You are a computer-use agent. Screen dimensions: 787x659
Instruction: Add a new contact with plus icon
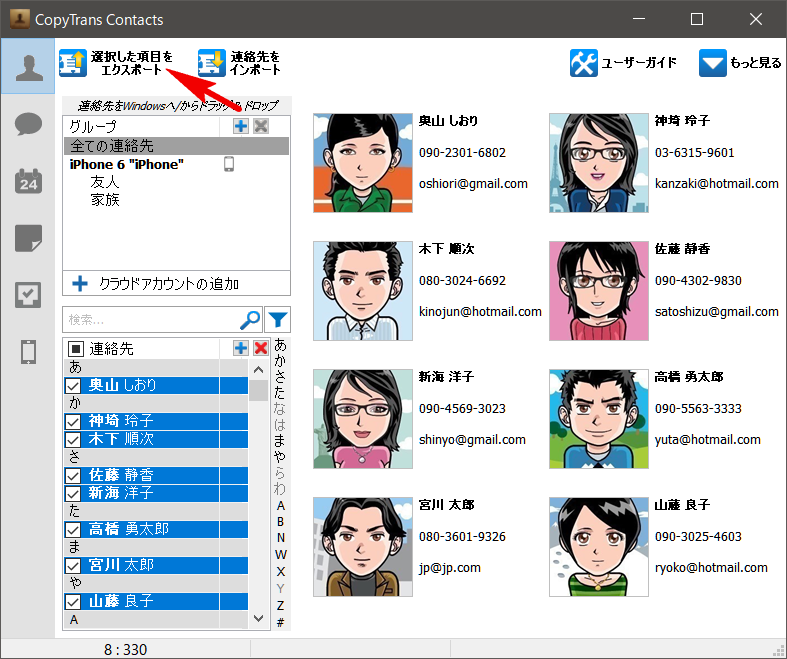[241, 348]
